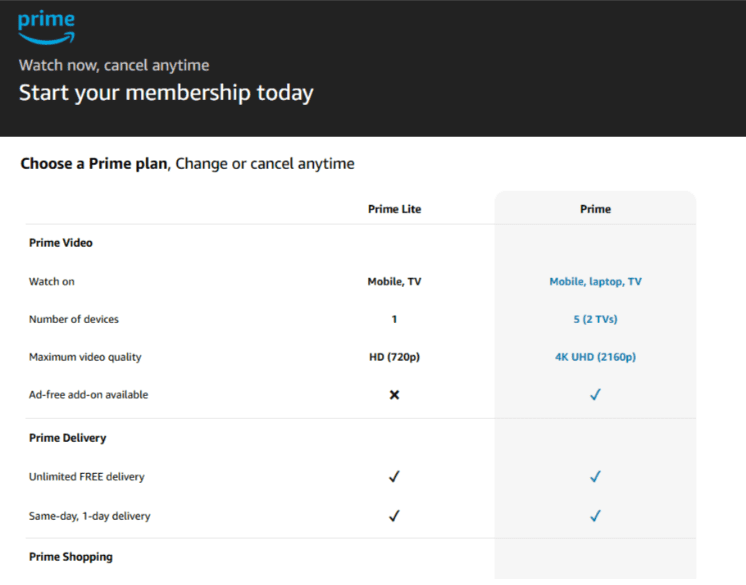Click Prime Lite device count '1'
Screen dimensions: 746x585
click(394, 319)
